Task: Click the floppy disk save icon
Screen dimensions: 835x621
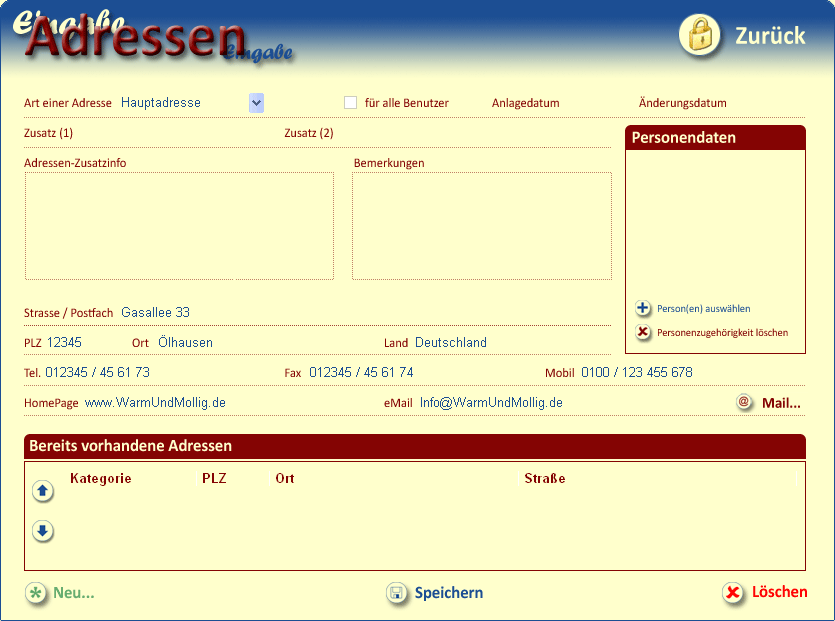Action: click(397, 593)
